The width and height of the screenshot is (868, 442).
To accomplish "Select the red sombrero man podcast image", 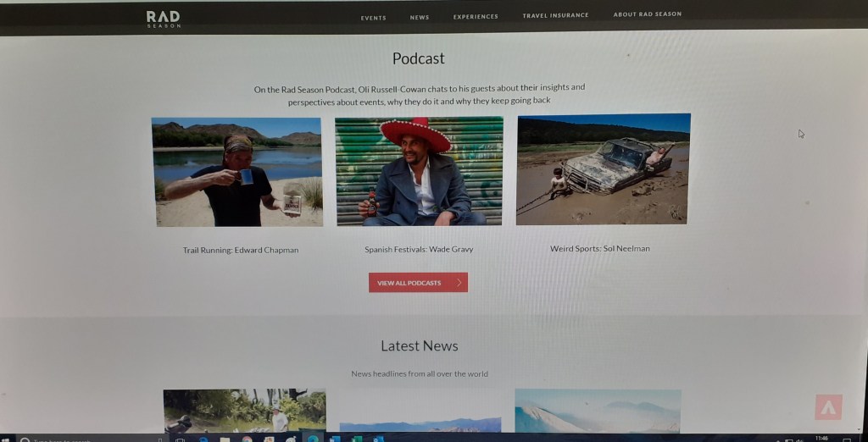I will pyautogui.click(x=419, y=171).
